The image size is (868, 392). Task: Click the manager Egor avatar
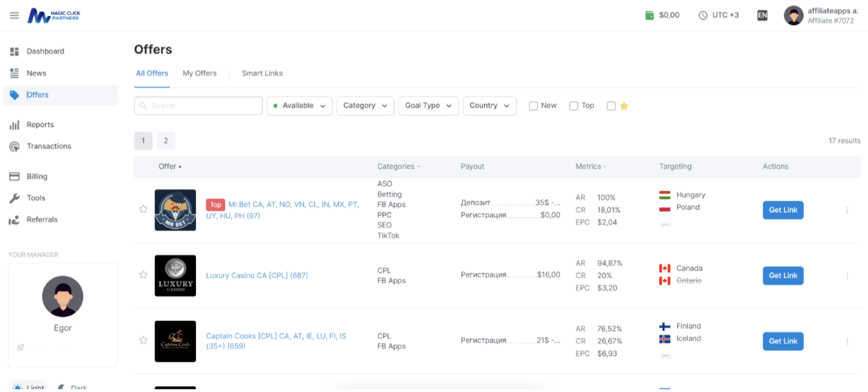click(63, 296)
